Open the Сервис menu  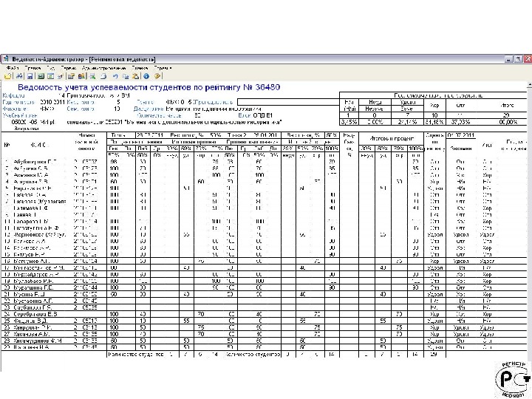coord(69,68)
